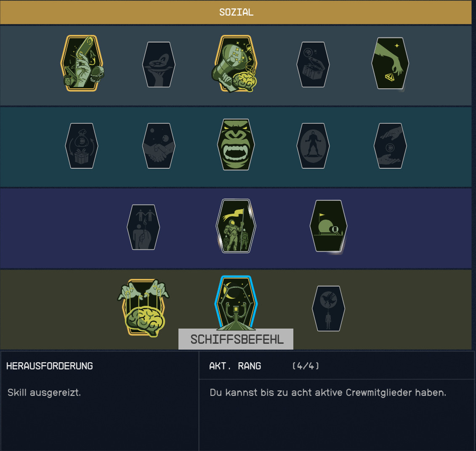Select the Scavenging skill with open chest icon
Screen dimensions: 476x451
pos(313,64)
